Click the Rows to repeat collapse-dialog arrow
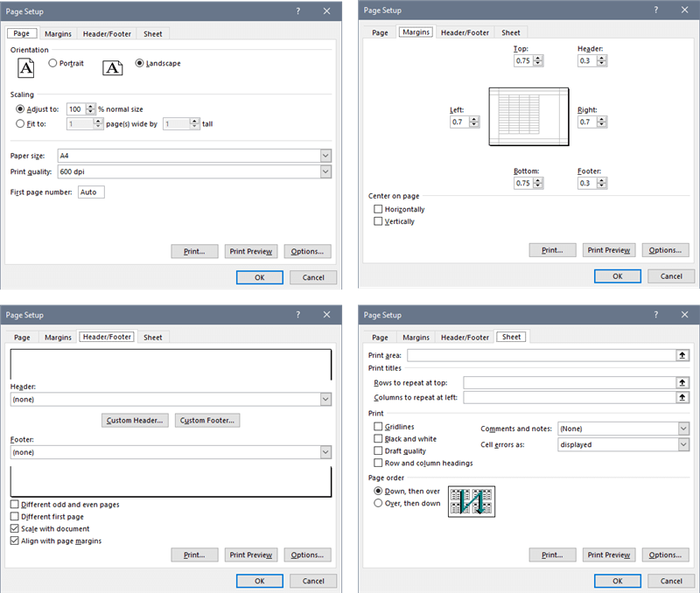The width and height of the screenshot is (700, 593). (x=683, y=382)
